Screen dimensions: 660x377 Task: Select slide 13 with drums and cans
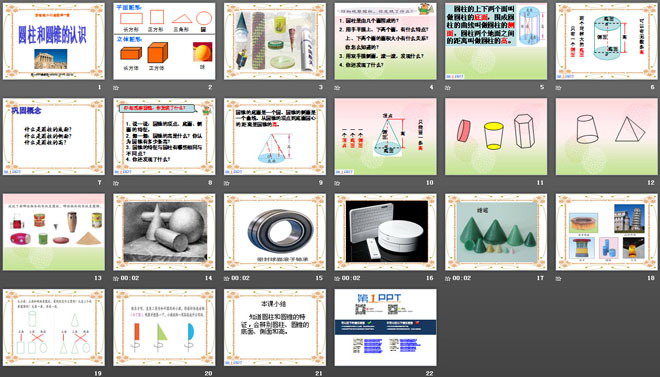click(x=54, y=232)
